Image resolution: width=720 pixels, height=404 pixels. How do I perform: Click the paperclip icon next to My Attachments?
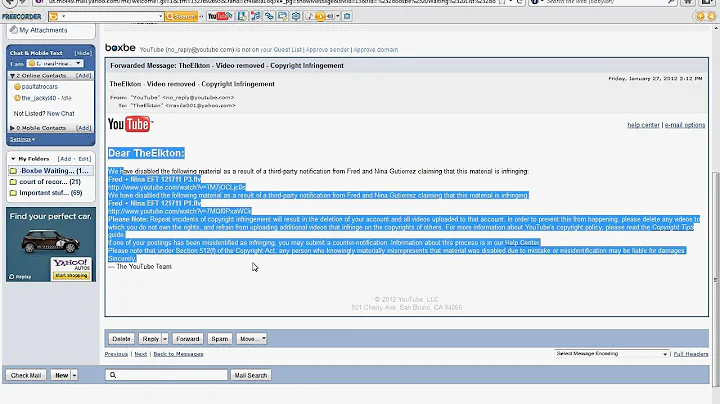pyautogui.click(x=13, y=30)
